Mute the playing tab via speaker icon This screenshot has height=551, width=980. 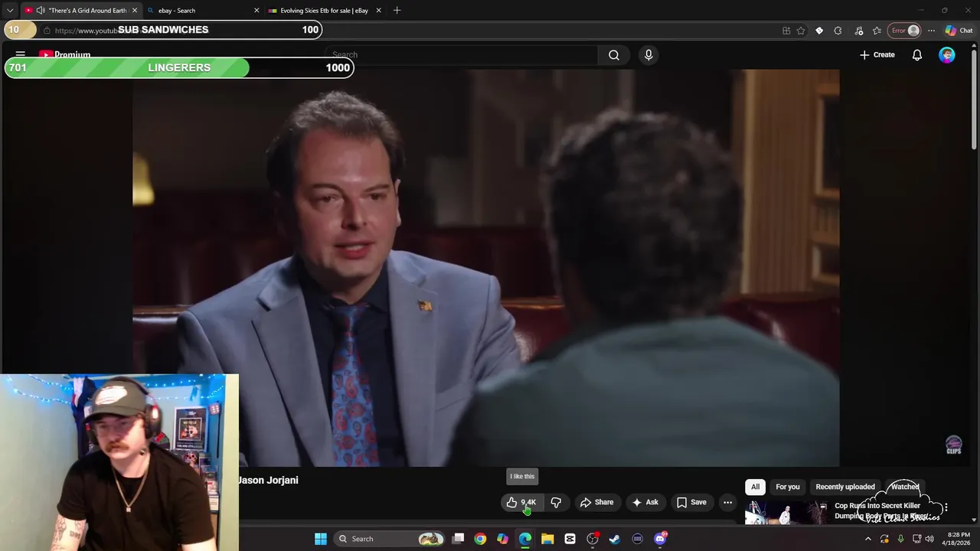pyautogui.click(x=41, y=10)
